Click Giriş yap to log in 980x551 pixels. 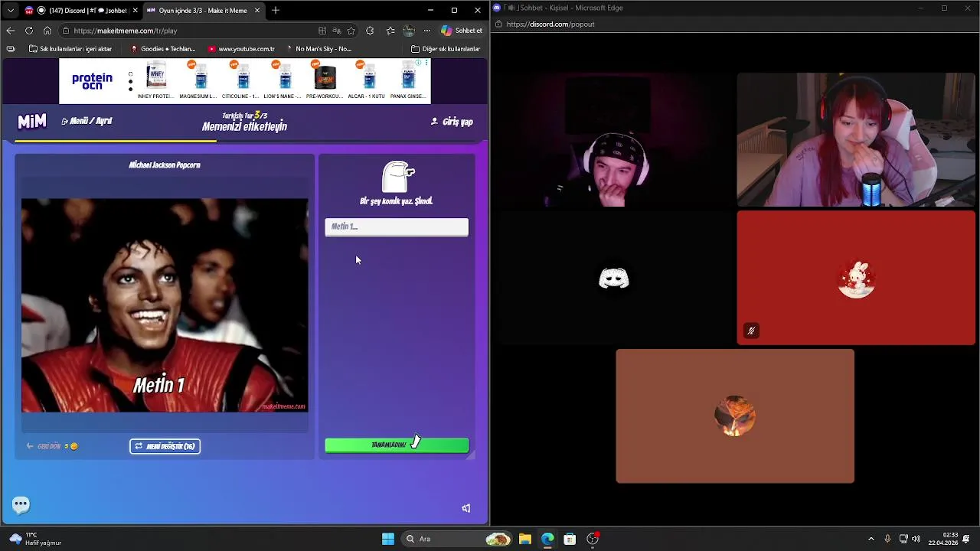click(452, 122)
